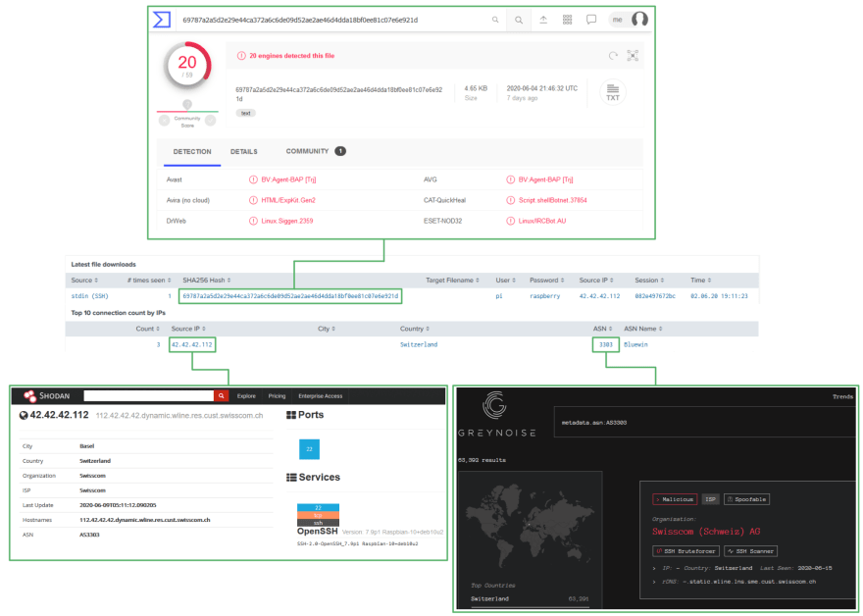Click the stdin (SSH) source link
The width and height of the screenshot is (863, 616).
point(89,296)
